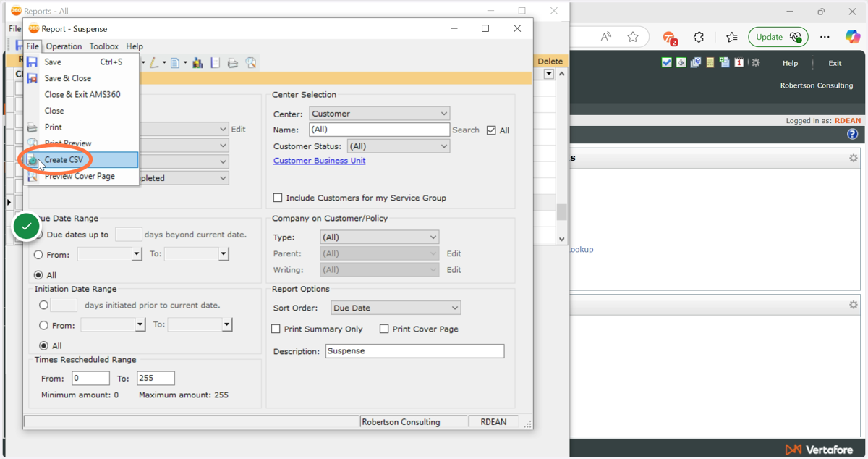
Task: Open the dropdown arrow under Delete column
Action: (549, 75)
